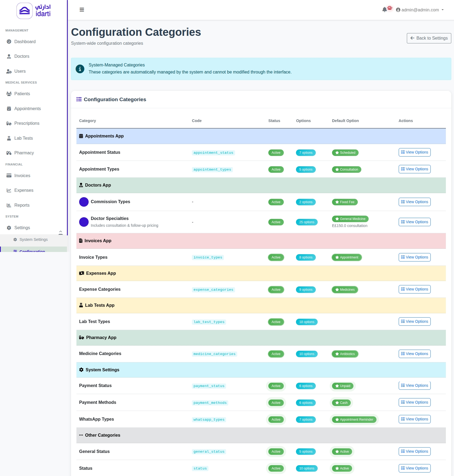Image resolution: width=454 pixels, height=476 pixels.
Task: Click View Options for Payment Methods
Action: point(414,402)
